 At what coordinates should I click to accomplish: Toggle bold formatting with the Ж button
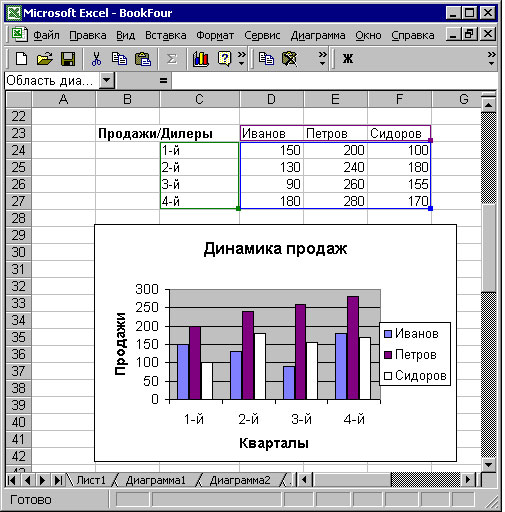click(x=348, y=59)
